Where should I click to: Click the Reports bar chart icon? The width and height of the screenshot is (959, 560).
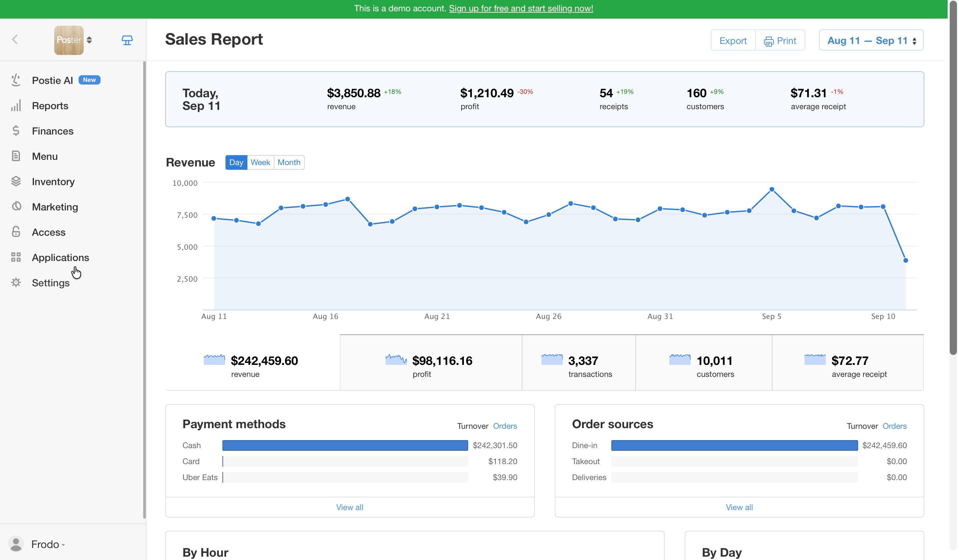pos(16,106)
